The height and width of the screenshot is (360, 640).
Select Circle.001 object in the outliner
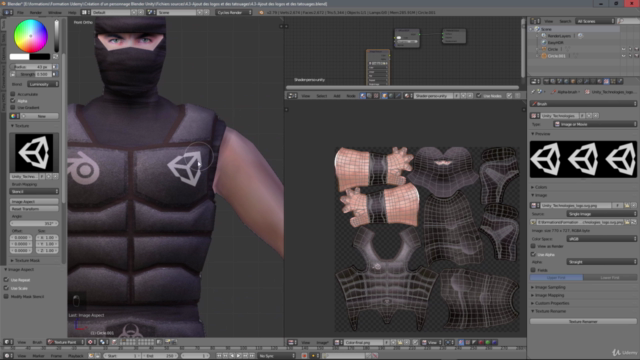556,56
